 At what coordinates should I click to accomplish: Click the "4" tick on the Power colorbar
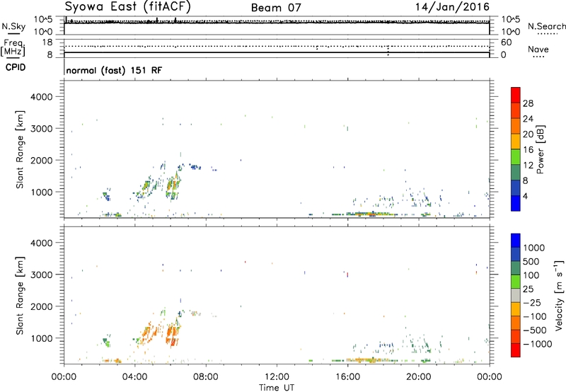(525, 196)
